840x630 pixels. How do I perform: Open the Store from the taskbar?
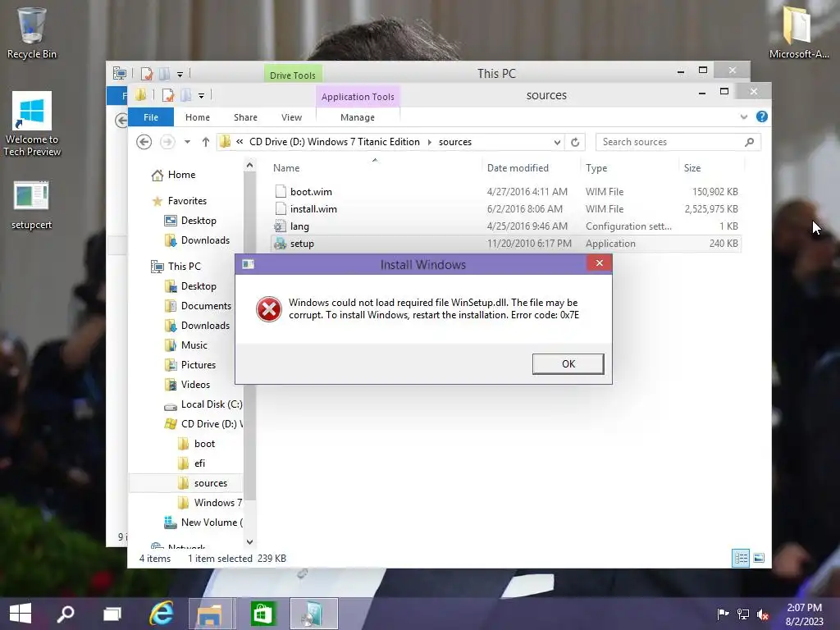(262, 614)
